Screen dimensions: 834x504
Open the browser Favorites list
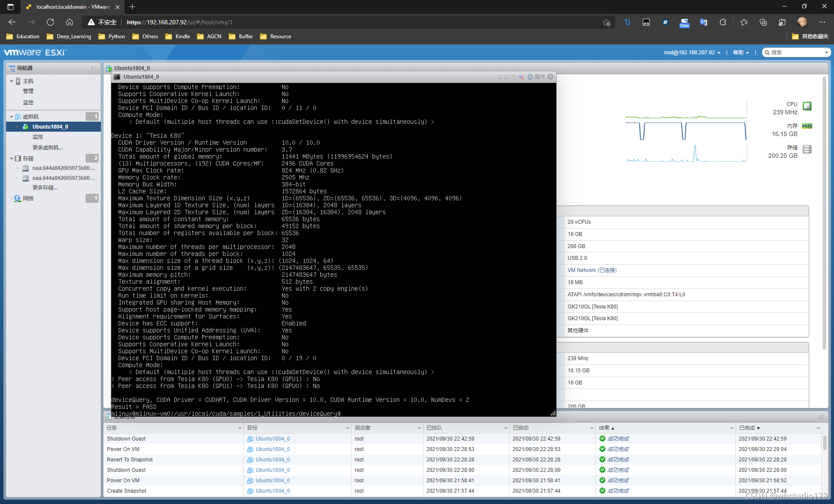(744, 22)
